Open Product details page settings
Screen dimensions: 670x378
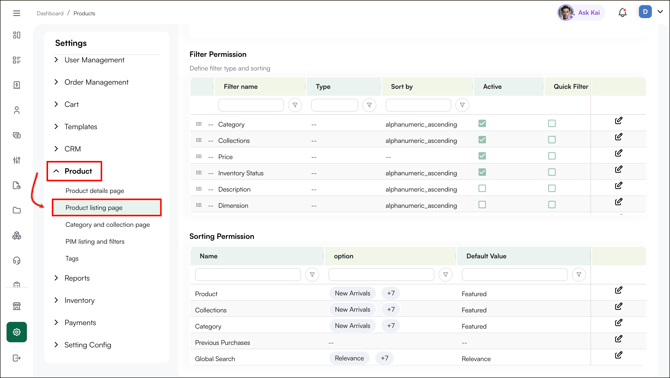pos(95,191)
